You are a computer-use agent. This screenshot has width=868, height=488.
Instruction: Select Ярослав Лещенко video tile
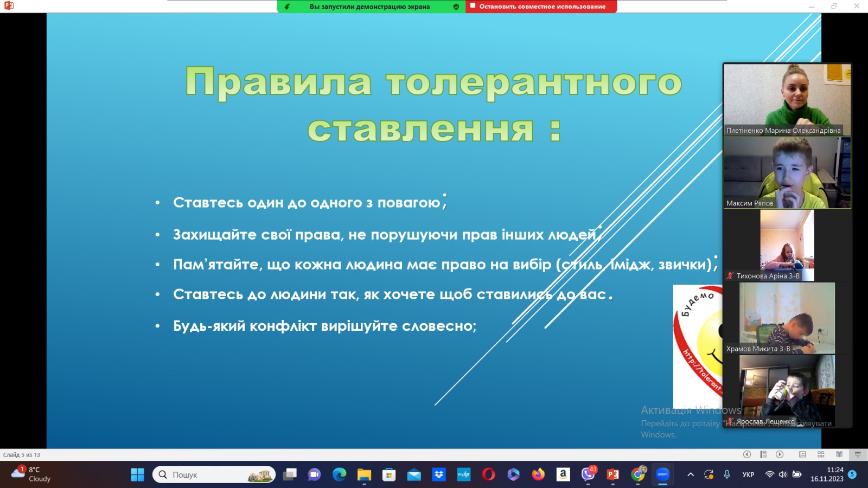pyautogui.click(x=787, y=391)
